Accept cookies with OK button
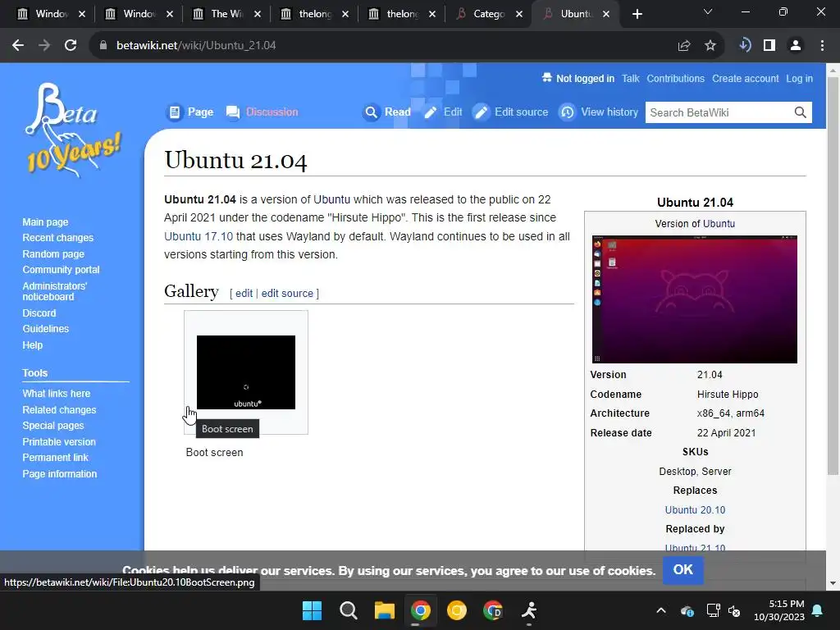This screenshot has width=840, height=630. tap(683, 570)
